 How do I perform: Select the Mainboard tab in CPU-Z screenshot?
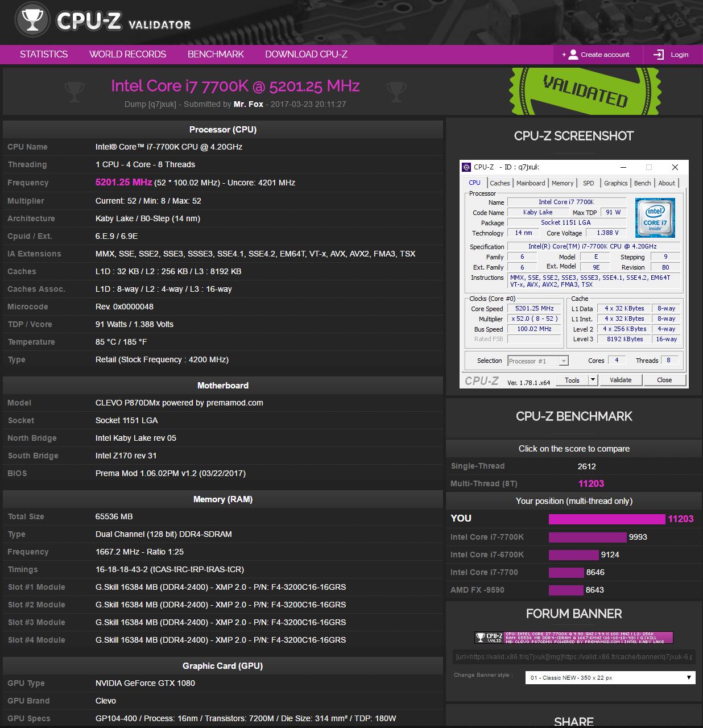(x=531, y=183)
